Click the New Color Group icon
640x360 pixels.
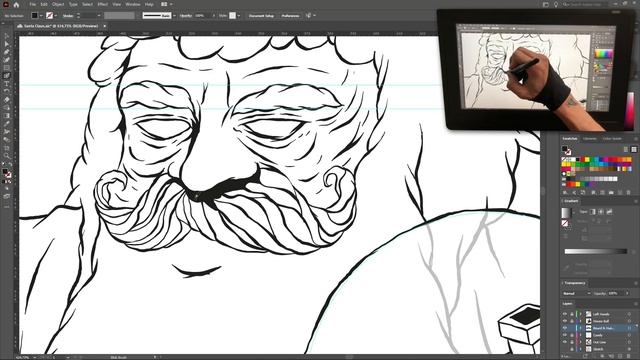click(x=611, y=192)
